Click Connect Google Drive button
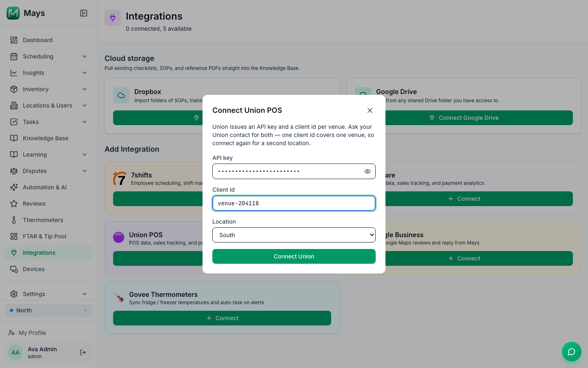588x368 pixels. (x=464, y=118)
